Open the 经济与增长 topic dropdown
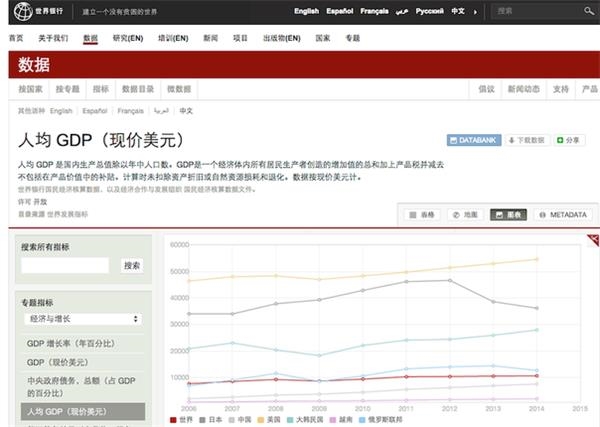 click(x=82, y=318)
